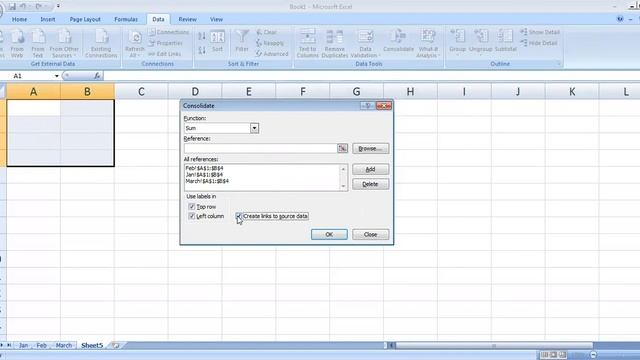Click Properties in the Connections group
The width and height of the screenshot is (640, 360).
click(x=166, y=43)
